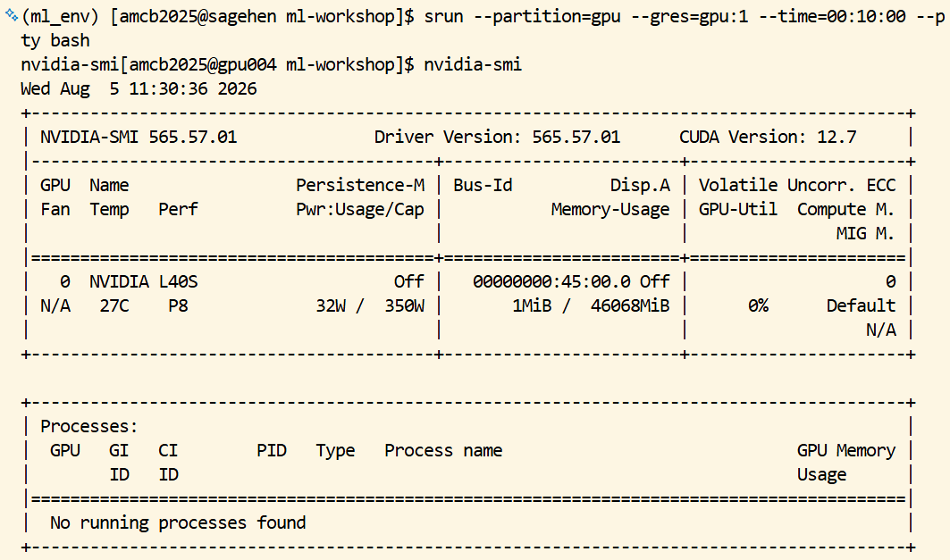The width and height of the screenshot is (950, 560).
Task: Click the 'Fan' column header
Action: 55,210
